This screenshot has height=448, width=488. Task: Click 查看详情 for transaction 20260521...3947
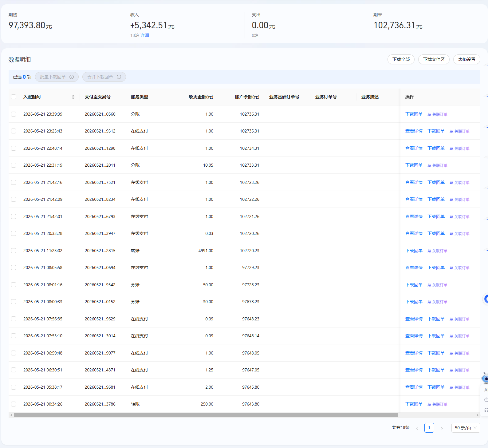[x=414, y=233]
